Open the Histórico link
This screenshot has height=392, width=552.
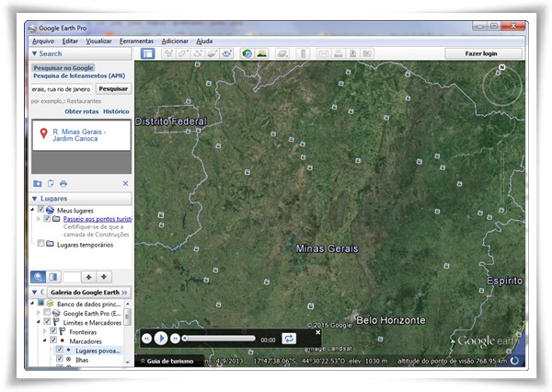116,111
